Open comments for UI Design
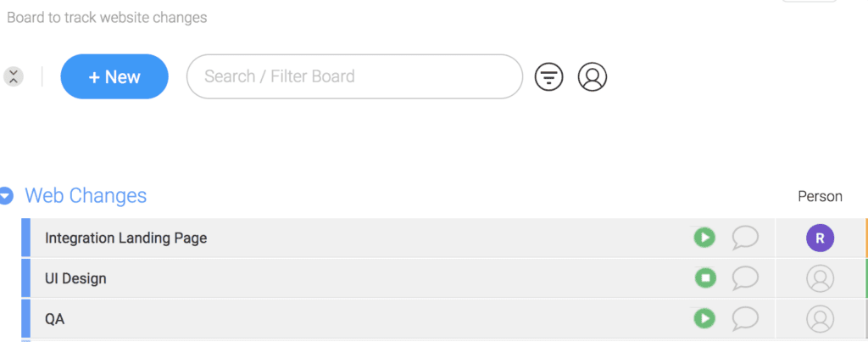The height and width of the screenshot is (342, 868). pos(744,278)
